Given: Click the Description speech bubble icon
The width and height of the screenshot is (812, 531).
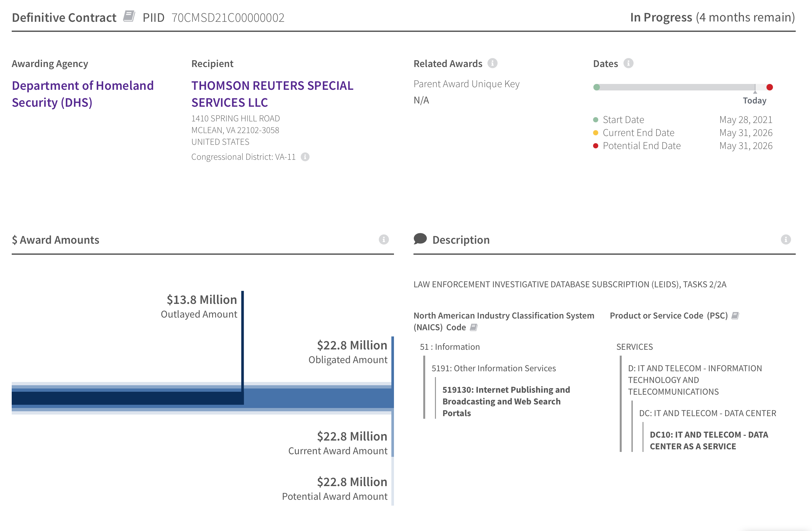Looking at the screenshot, I should pos(420,239).
